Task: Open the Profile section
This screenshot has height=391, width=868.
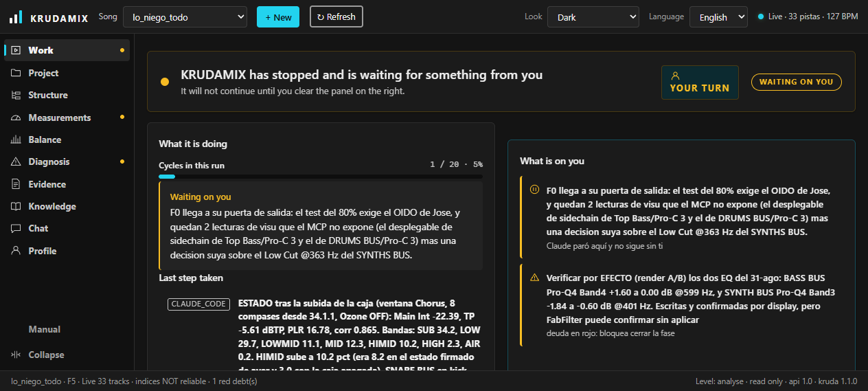Action: [x=67, y=251]
